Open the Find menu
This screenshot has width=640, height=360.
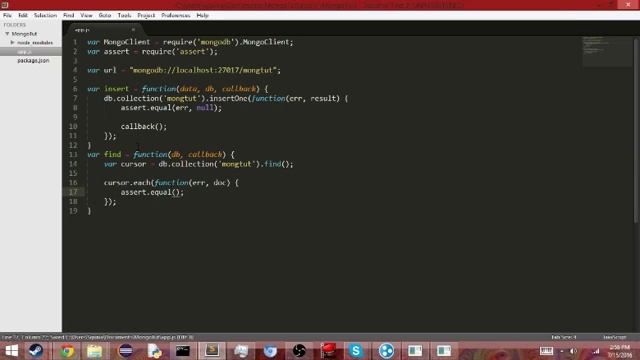[69, 16]
